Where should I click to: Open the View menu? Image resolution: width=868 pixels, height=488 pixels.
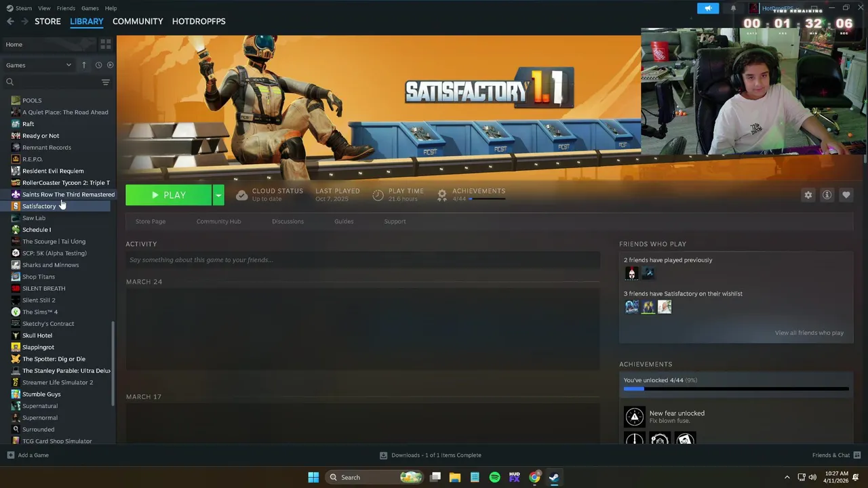44,8
